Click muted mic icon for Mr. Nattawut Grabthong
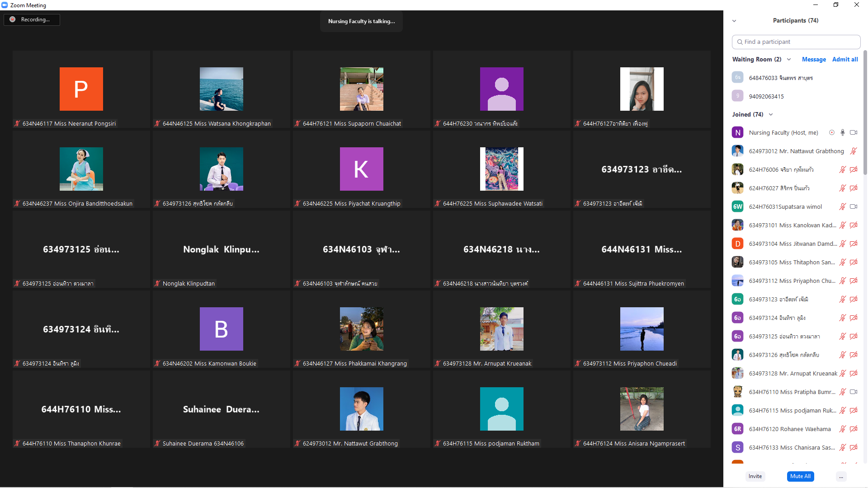868x488 pixels. click(854, 151)
